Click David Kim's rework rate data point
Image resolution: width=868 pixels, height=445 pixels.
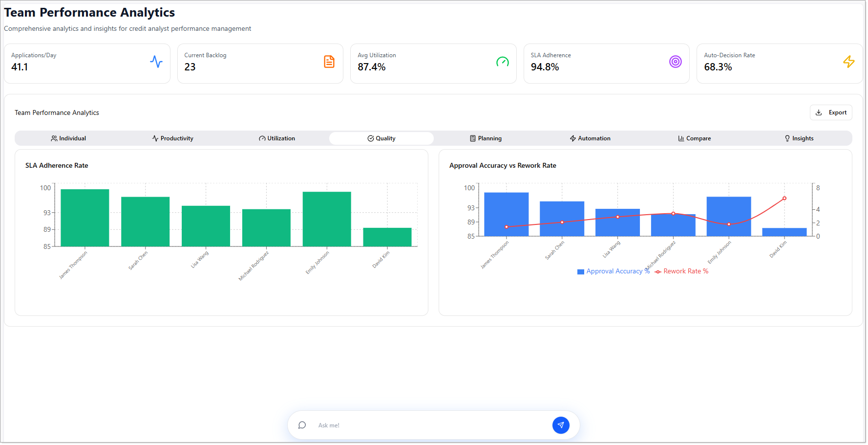pos(784,199)
